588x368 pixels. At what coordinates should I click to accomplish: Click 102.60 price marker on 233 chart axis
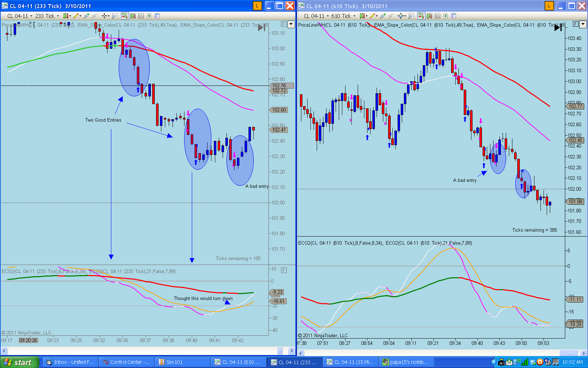pyautogui.click(x=279, y=110)
